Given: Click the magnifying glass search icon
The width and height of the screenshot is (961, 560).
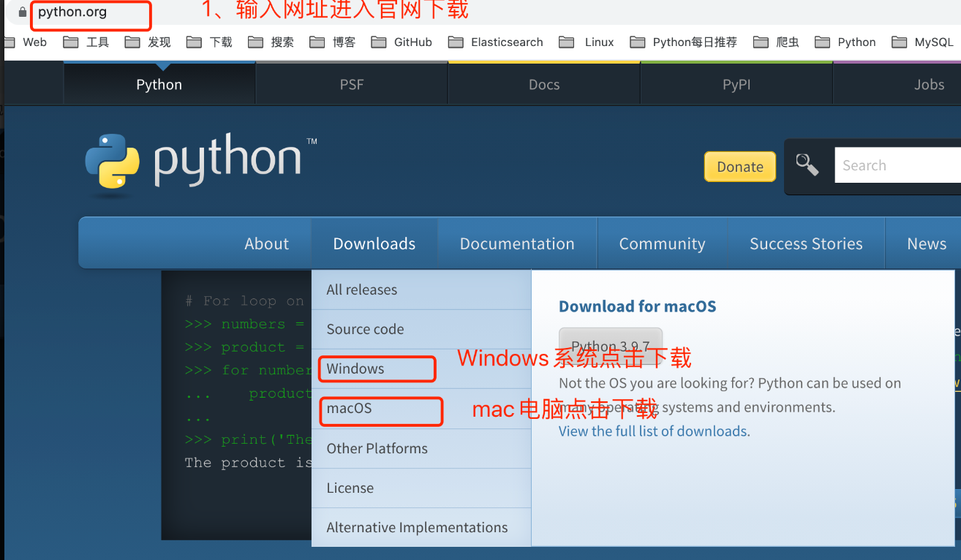Looking at the screenshot, I should click(x=807, y=164).
